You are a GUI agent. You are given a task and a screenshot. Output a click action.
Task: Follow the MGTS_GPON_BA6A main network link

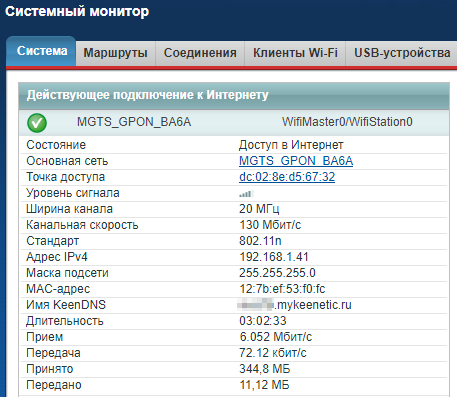(296, 161)
